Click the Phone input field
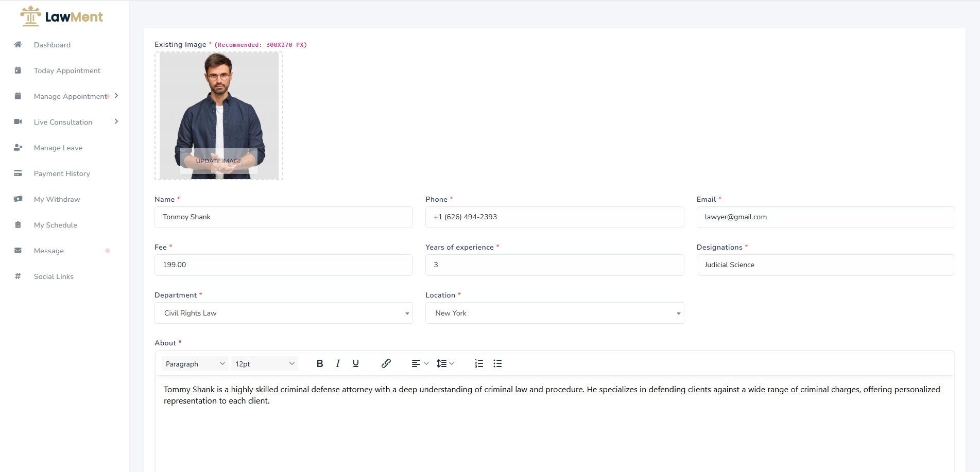 (555, 217)
